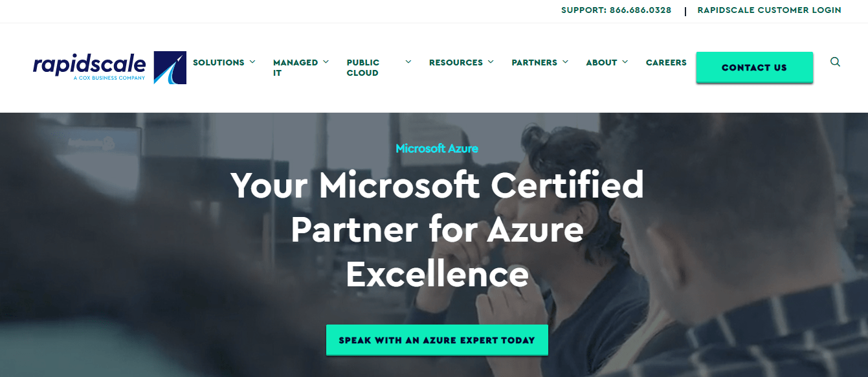Open the RapidScale Customer Login link
The image size is (868, 377).
(769, 10)
